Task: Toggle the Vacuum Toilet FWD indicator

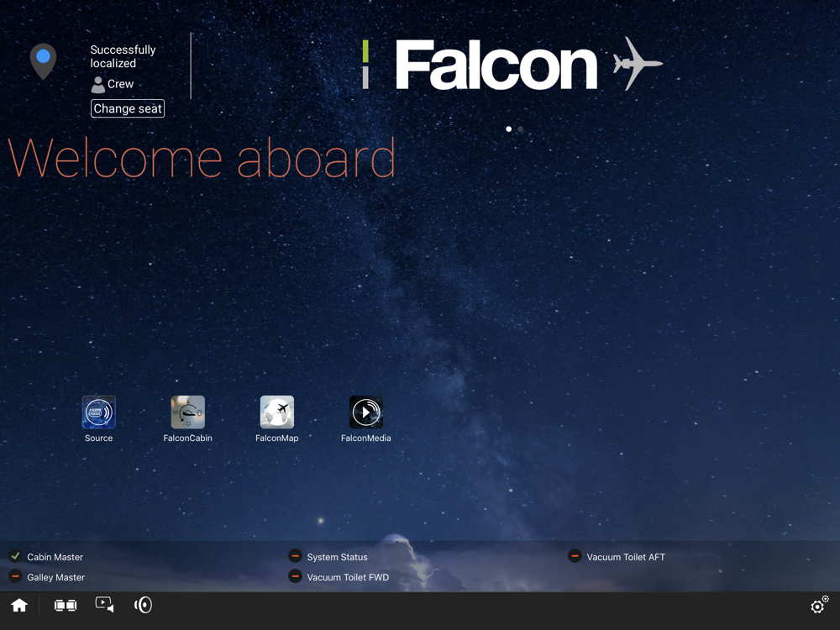Action: (x=295, y=576)
